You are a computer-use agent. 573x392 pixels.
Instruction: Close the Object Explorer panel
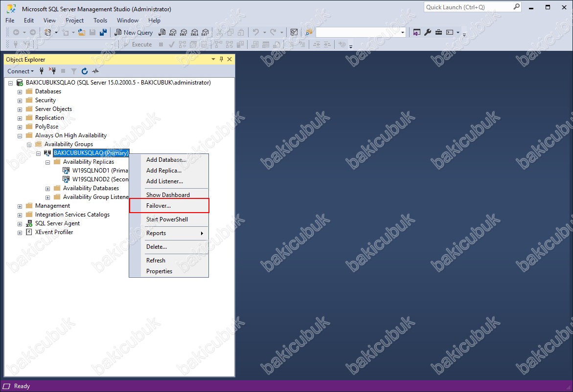pyautogui.click(x=229, y=59)
